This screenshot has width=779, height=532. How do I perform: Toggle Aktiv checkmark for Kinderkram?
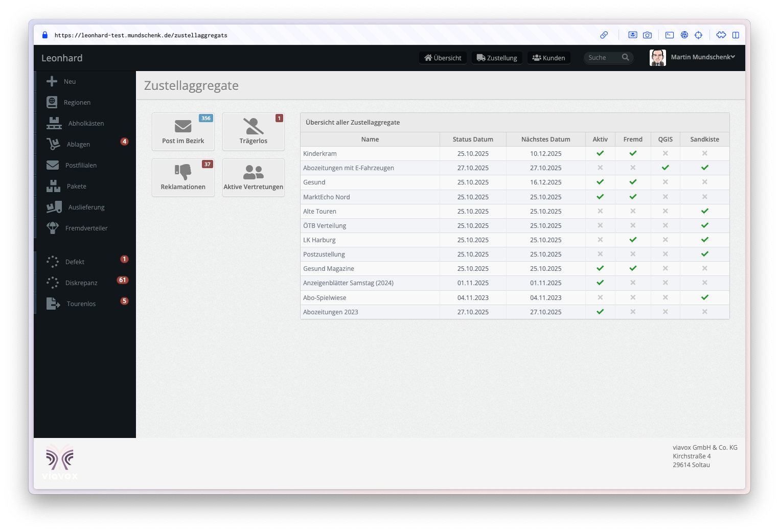point(600,153)
